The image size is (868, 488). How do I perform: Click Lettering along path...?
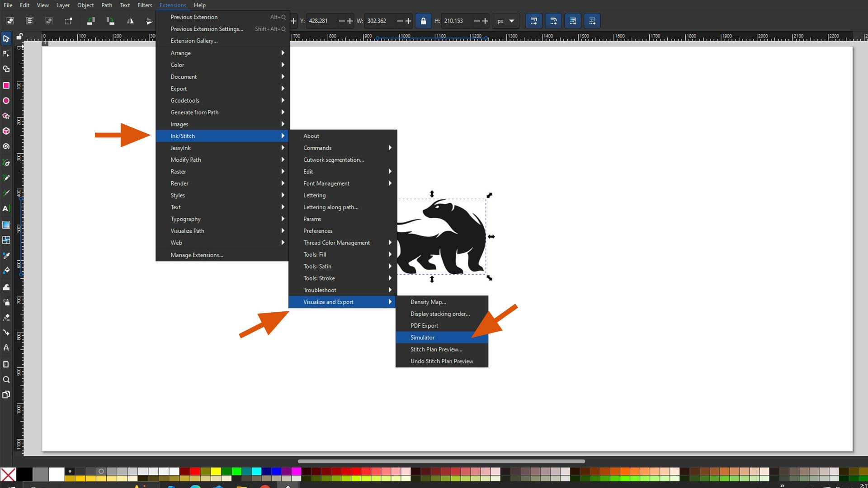click(x=342, y=207)
